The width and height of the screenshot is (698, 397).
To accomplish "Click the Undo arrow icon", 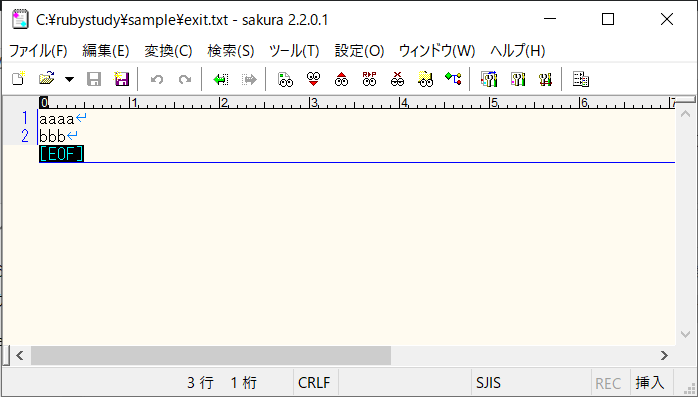I will pyautogui.click(x=157, y=79).
